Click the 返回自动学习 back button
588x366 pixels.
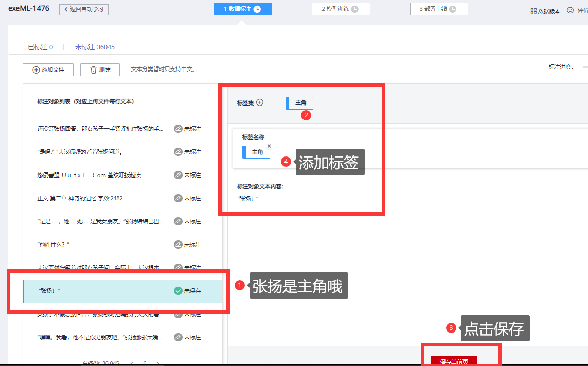coord(84,9)
